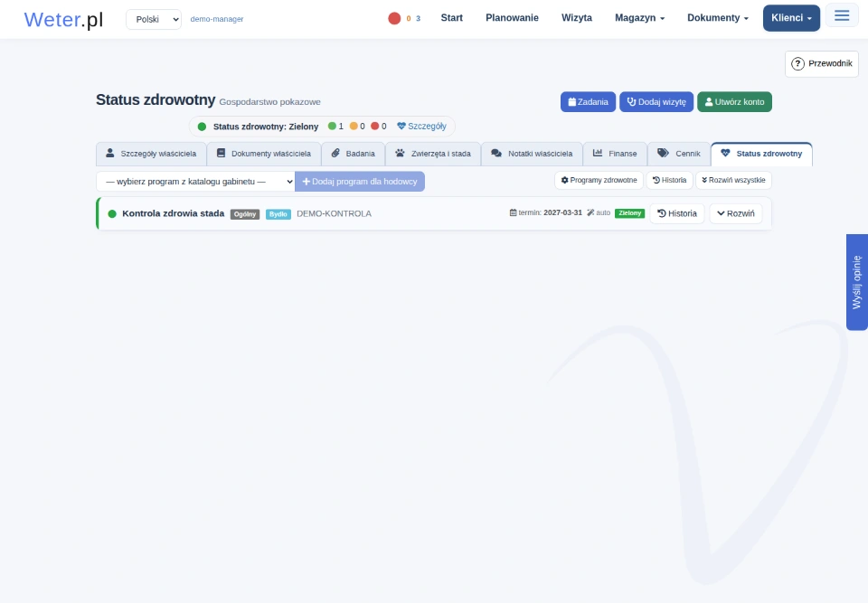Go to the Start menu item

452,18
